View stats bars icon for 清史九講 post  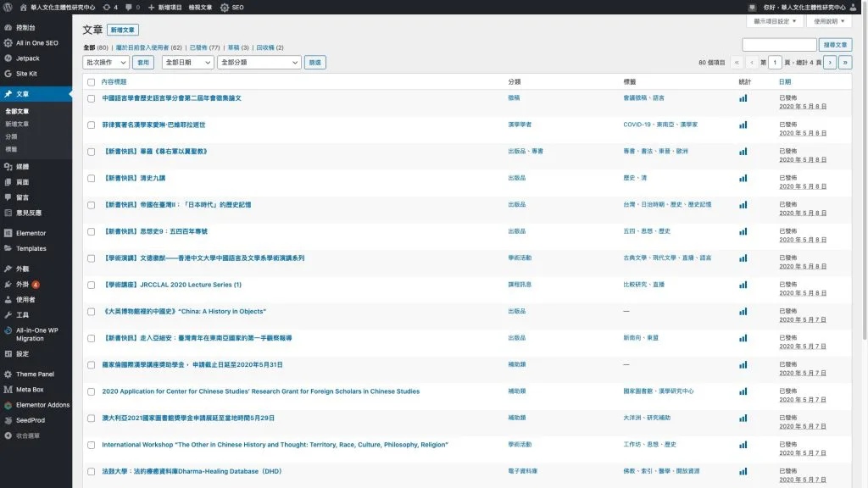743,178
